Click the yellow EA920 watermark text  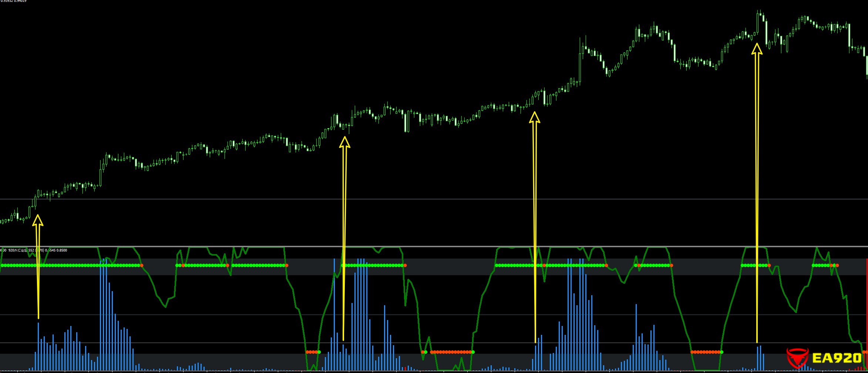[x=837, y=358]
